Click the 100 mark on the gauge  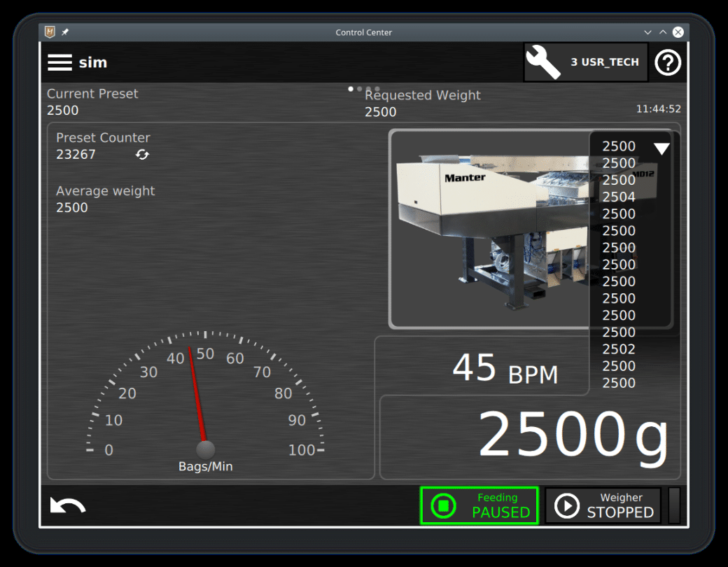coord(302,450)
